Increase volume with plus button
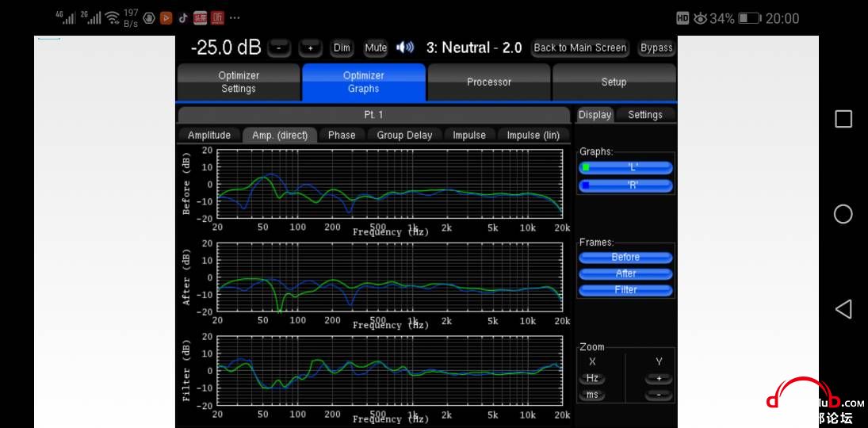Viewport: 868px width, 428px height. point(310,48)
